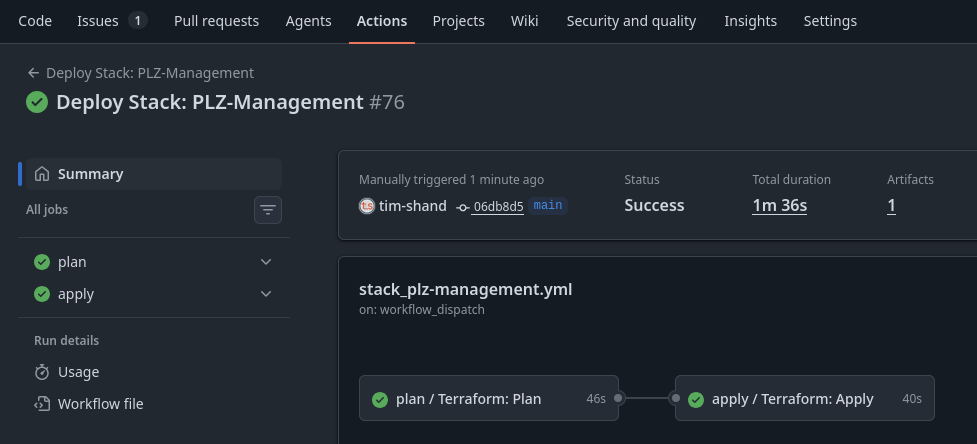Click 'Manually triggered 1 minute ago' text
977x444 pixels.
(451, 179)
